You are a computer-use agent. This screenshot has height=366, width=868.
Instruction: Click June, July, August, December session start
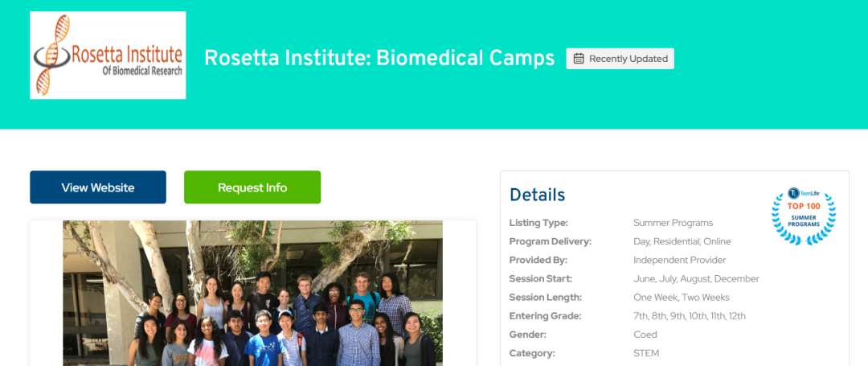[696, 278]
